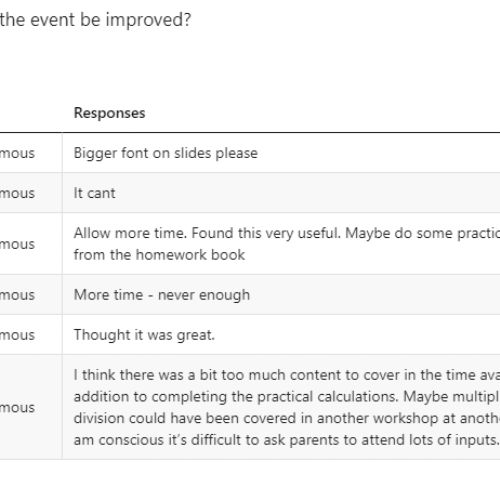Click 'from the homework book' text line

(159, 255)
